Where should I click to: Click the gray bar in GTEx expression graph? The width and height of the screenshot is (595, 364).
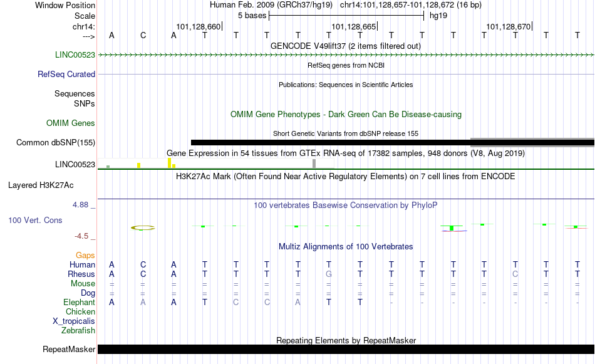pyautogui.click(x=314, y=164)
